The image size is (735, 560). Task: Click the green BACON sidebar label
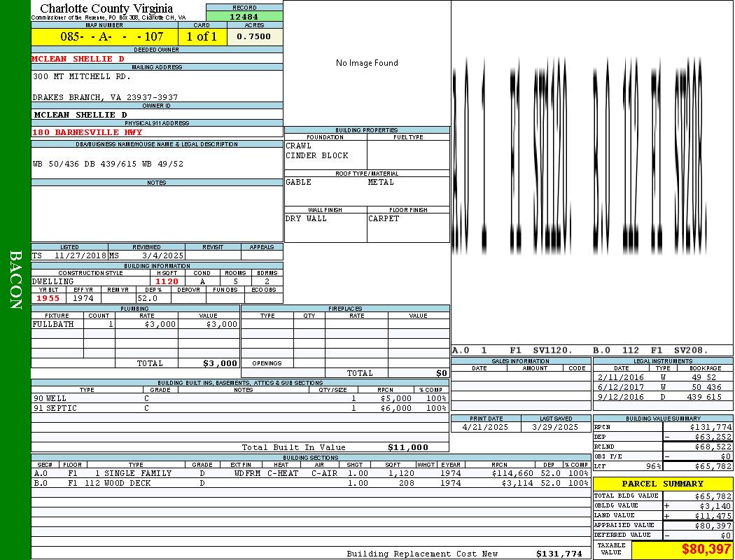pos(15,280)
